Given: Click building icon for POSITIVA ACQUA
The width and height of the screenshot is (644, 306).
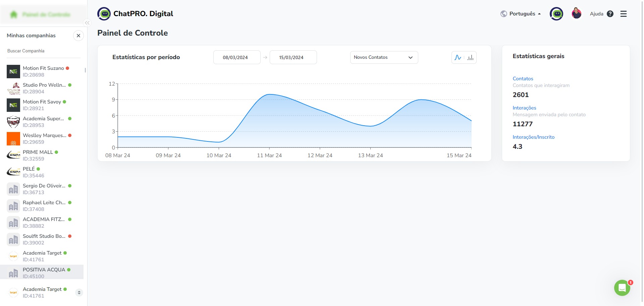Looking at the screenshot, I should [x=13, y=273].
